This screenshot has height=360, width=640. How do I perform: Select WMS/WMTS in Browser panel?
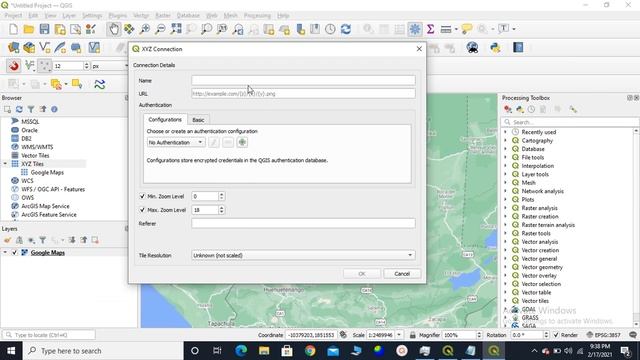(x=37, y=147)
